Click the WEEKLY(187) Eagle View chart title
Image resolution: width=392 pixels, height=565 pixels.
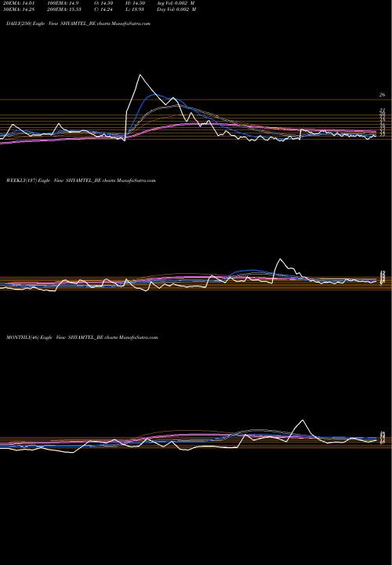coord(81,180)
